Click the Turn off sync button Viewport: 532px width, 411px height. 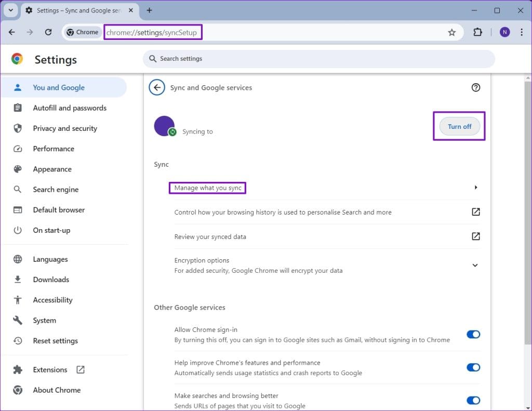coord(459,126)
